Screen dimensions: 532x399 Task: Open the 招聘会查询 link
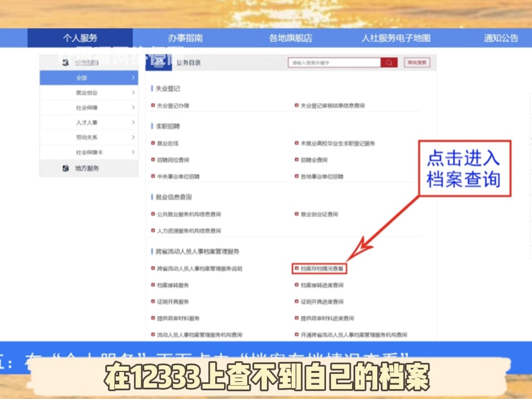[314, 160]
